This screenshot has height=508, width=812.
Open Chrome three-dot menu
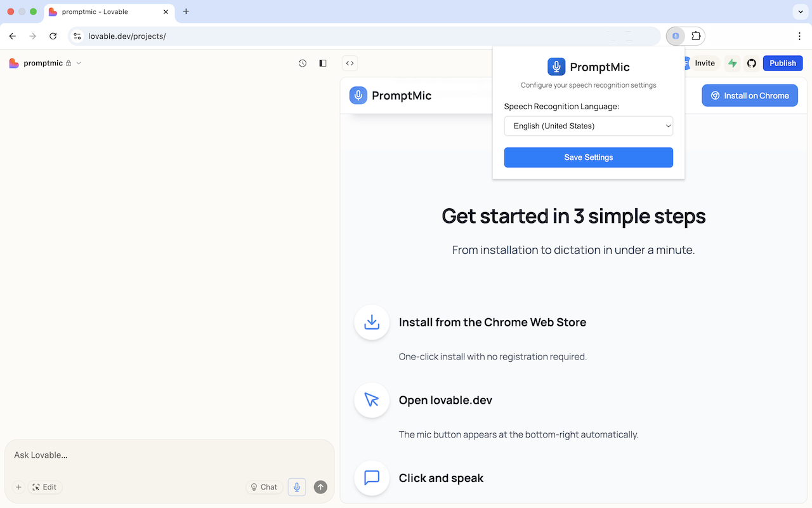799,36
